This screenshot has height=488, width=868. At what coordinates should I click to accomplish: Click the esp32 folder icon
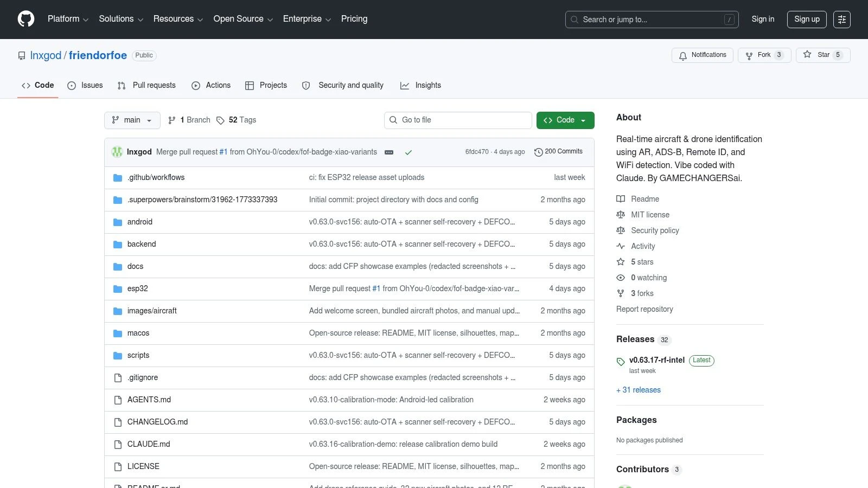coord(118,289)
